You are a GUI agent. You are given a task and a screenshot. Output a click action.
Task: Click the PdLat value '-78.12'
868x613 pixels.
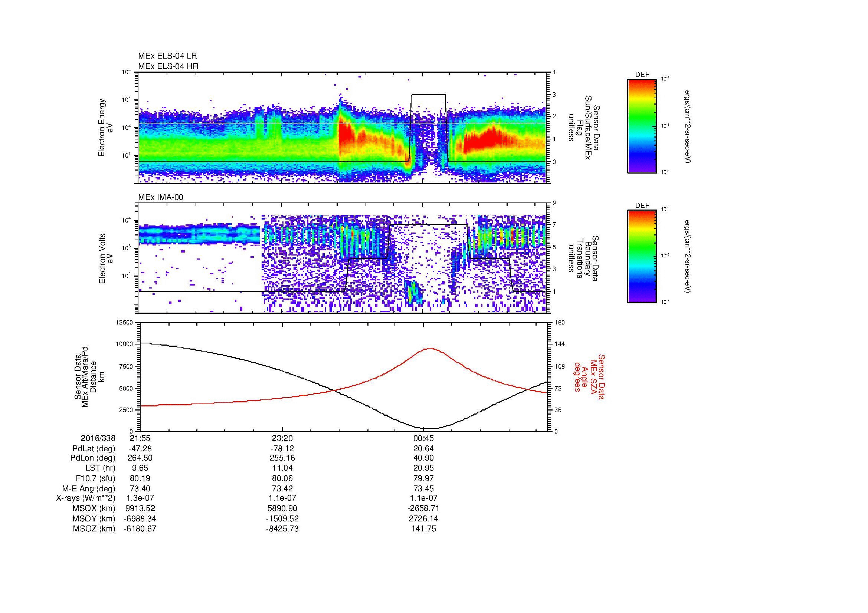(x=282, y=449)
